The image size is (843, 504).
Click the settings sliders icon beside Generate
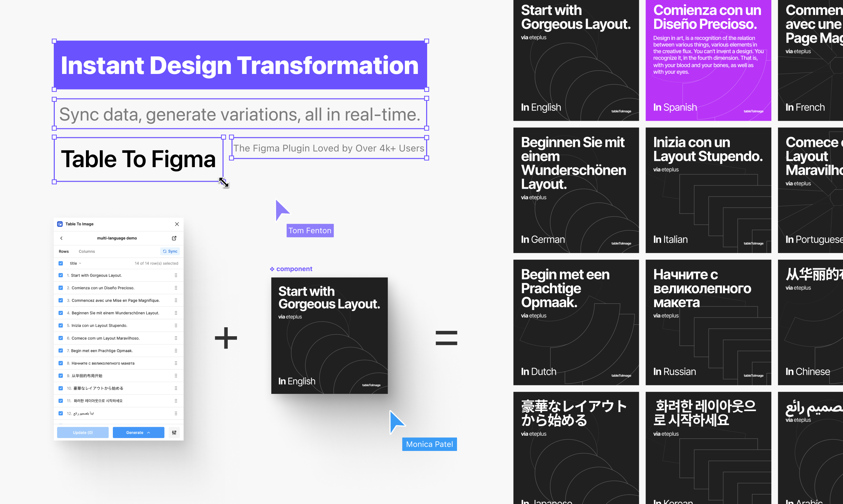174,432
